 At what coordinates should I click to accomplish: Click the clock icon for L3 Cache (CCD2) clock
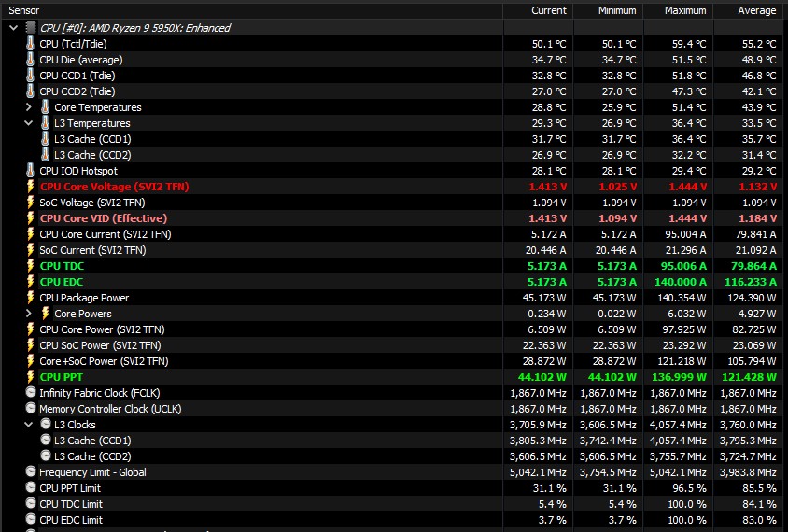point(46,455)
